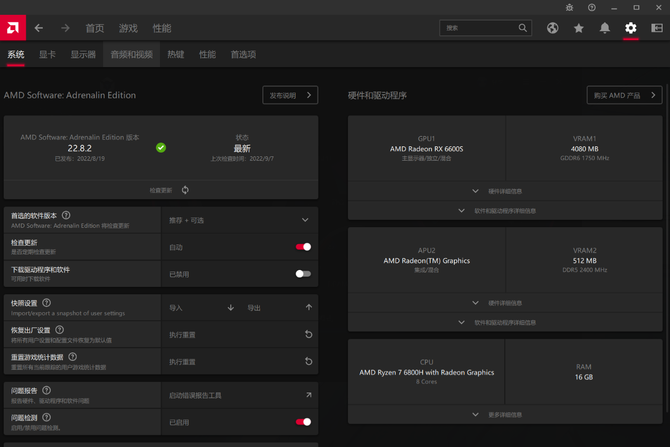
Task: Open notifications bell icon
Action: click(605, 28)
